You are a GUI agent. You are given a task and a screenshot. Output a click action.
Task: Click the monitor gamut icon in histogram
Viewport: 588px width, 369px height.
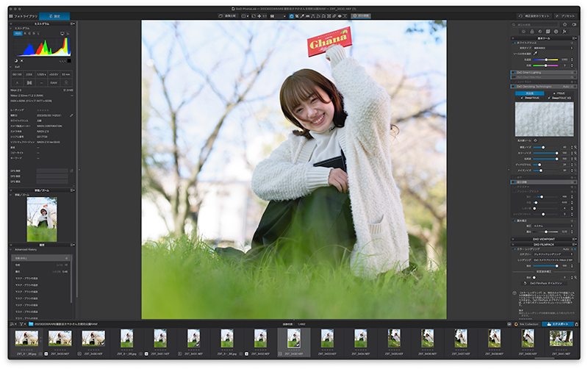(62, 33)
